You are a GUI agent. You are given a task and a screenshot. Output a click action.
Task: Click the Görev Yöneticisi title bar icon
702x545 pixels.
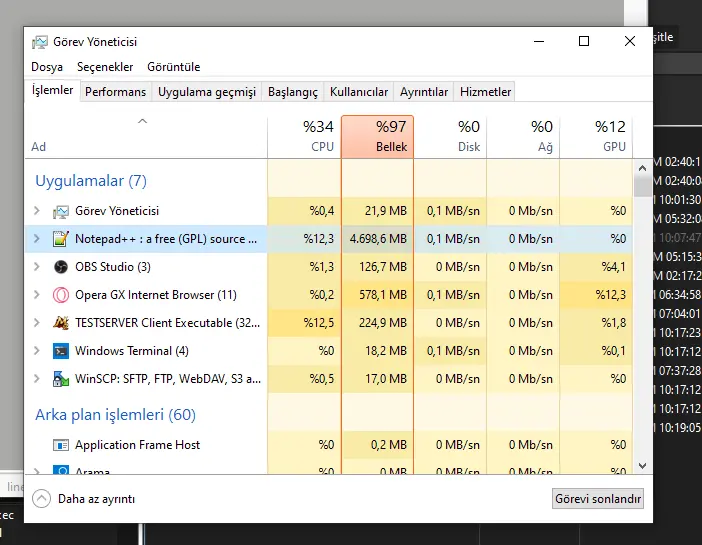39,42
